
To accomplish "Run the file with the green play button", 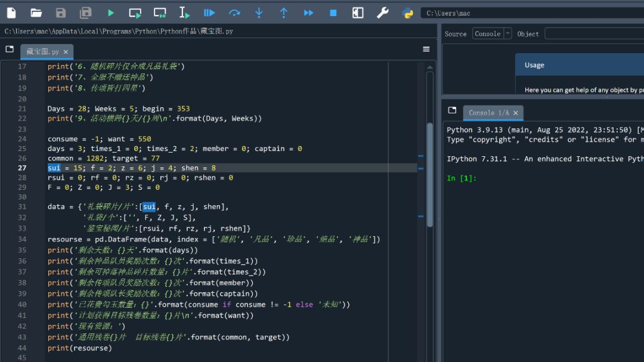I will tap(111, 13).
